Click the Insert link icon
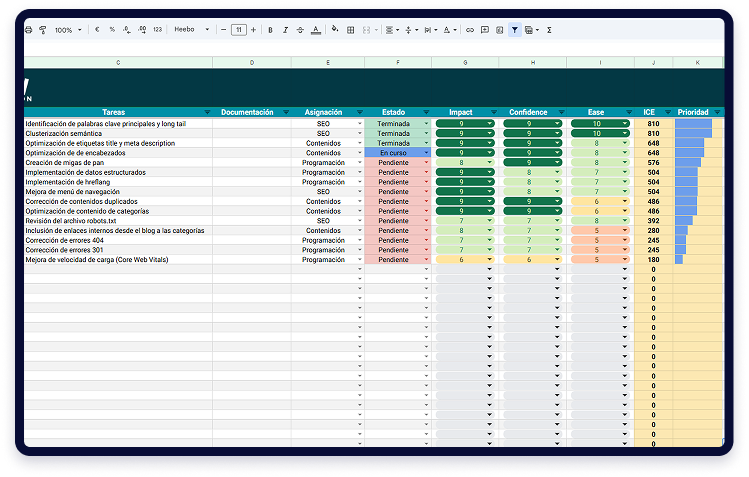 (470, 30)
